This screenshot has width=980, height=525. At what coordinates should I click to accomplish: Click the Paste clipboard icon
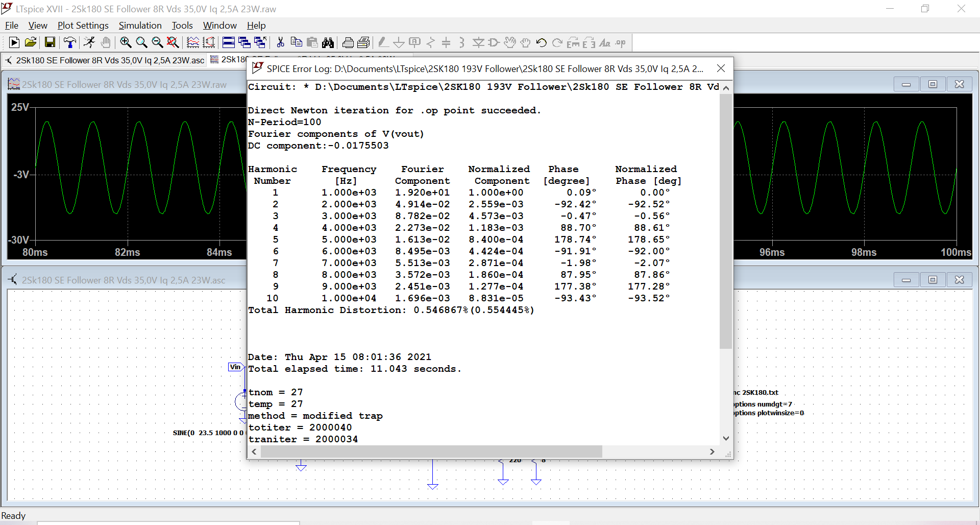click(x=312, y=43)
